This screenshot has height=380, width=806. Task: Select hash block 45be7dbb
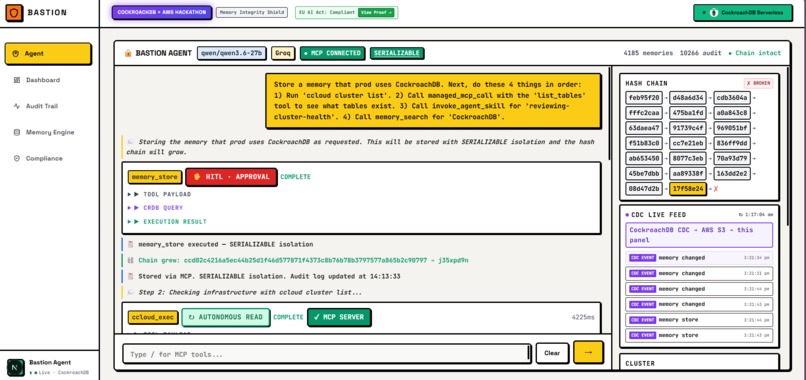[643, 174]
